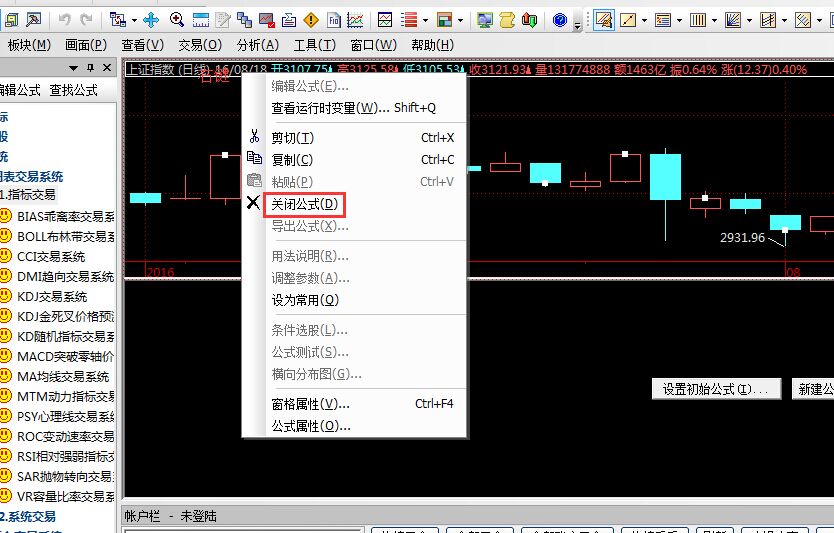Click the orange warning diamond toolbar icon
This screenshot has height=533, width=834.
click(311, 19)
